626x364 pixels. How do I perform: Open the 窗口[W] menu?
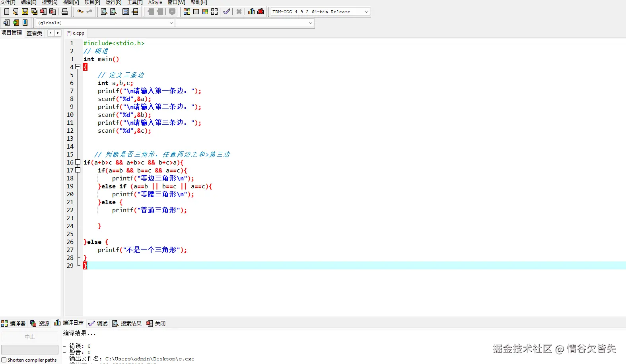(x=177, y=2)
